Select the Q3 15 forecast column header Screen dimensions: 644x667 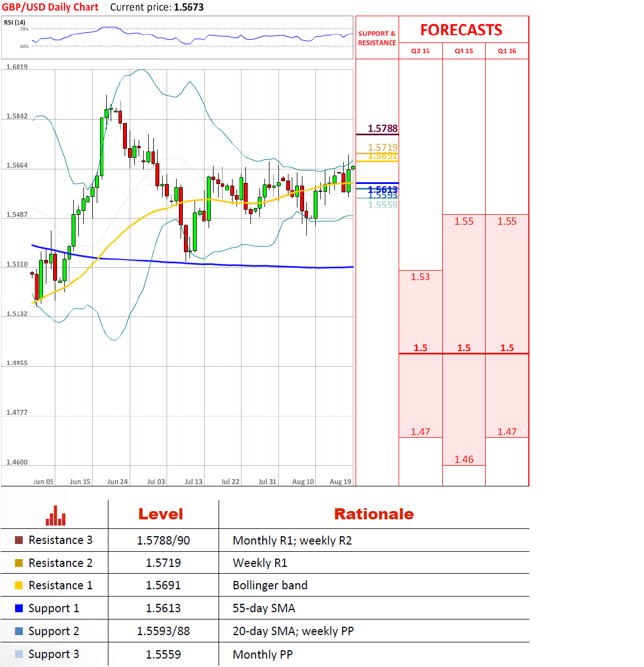coord(420,51)
